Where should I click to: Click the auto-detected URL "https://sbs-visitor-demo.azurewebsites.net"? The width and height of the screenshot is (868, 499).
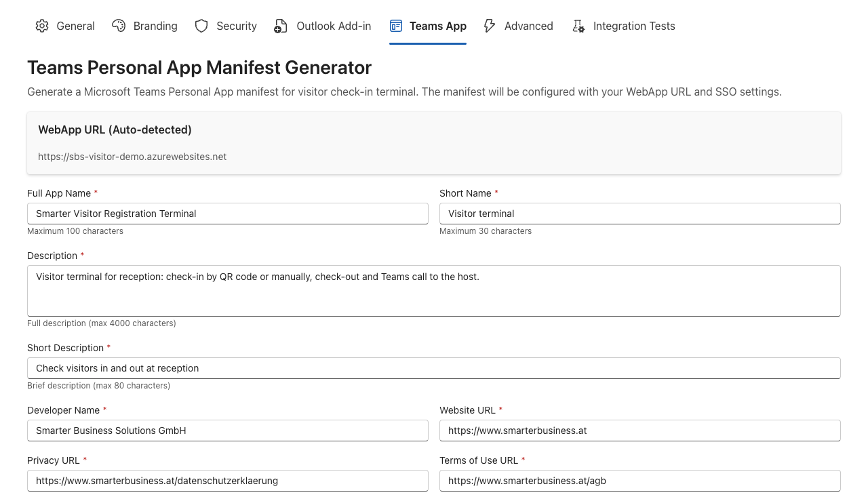132,157
